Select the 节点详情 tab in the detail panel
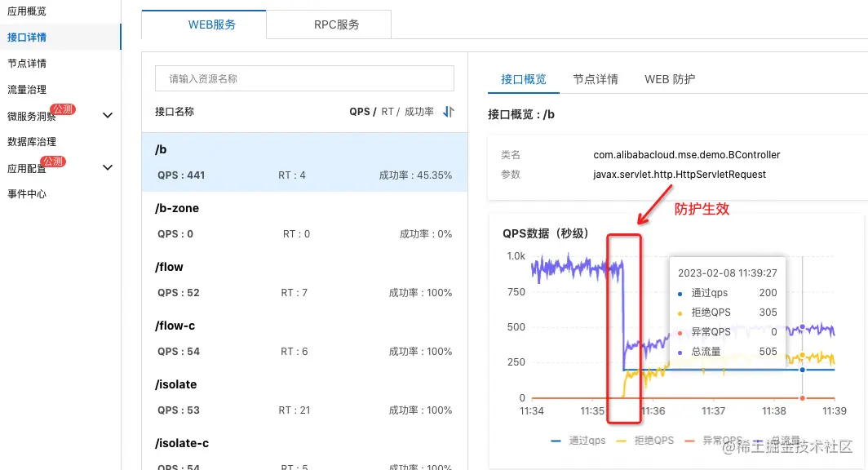Screen dimensions: 868x470 point(595,79)
